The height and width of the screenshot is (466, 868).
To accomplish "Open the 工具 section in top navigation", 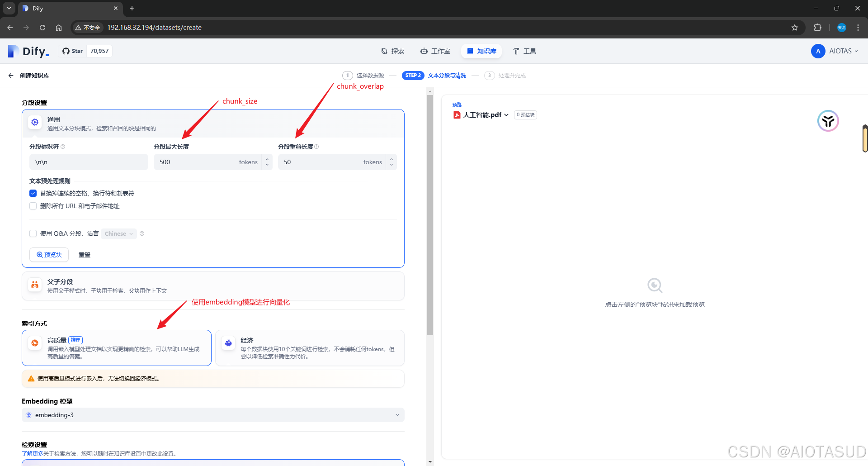I will click(524, 51).
